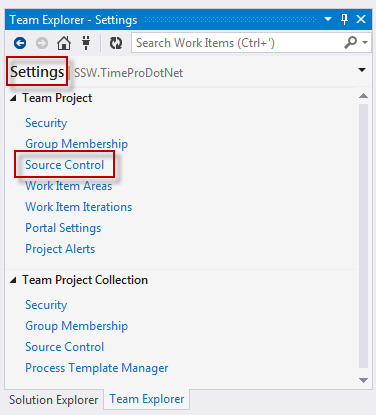Click the Search Work Items input field

pos(237,43)
